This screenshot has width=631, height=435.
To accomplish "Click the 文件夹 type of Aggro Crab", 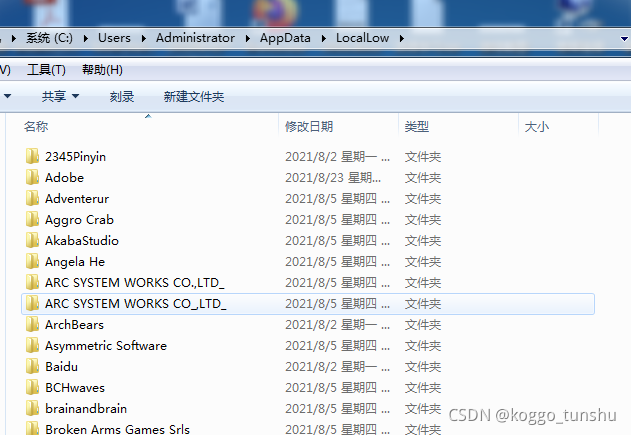I will coord(423,220).
